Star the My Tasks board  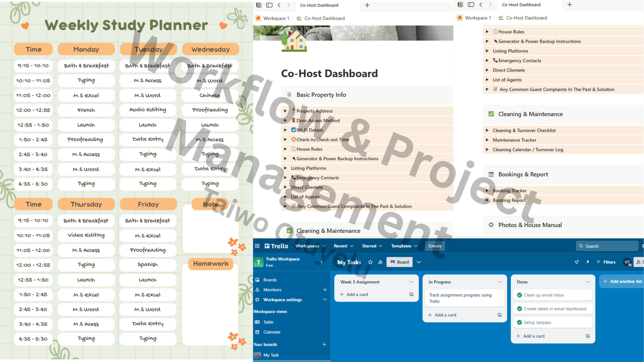(371, 262)
